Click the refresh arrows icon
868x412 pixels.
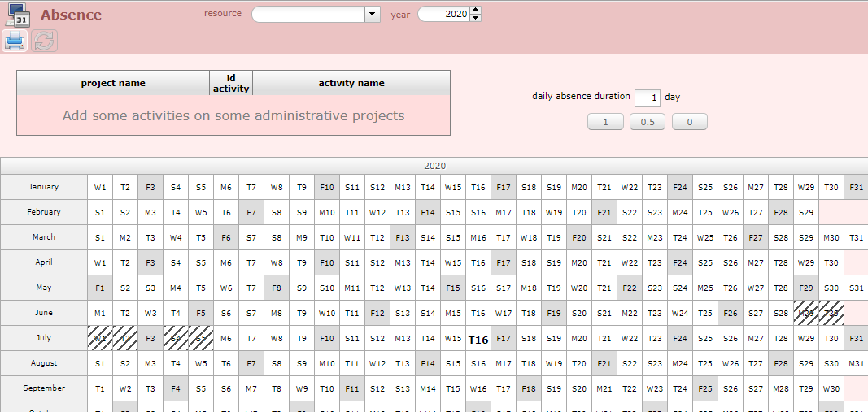[x=45, y=41]
